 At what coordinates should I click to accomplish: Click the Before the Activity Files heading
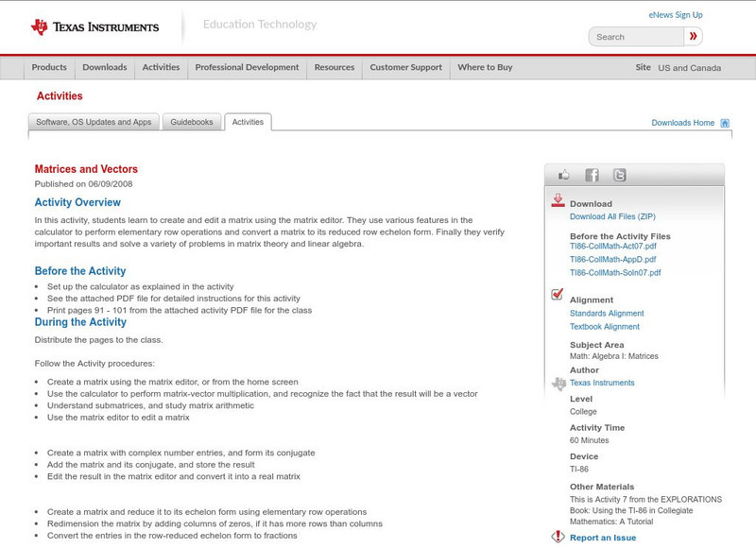pos(620,236)
